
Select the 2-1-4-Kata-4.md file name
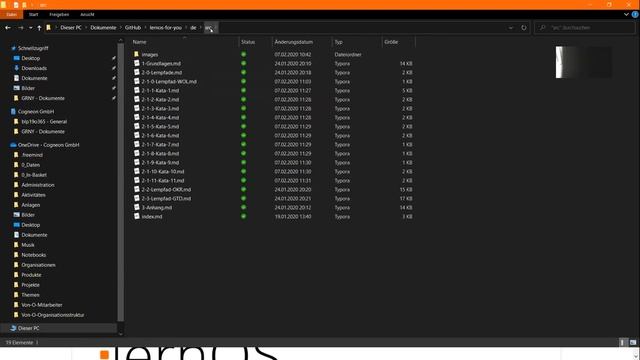pyautogui.click(x=160, y=118)
